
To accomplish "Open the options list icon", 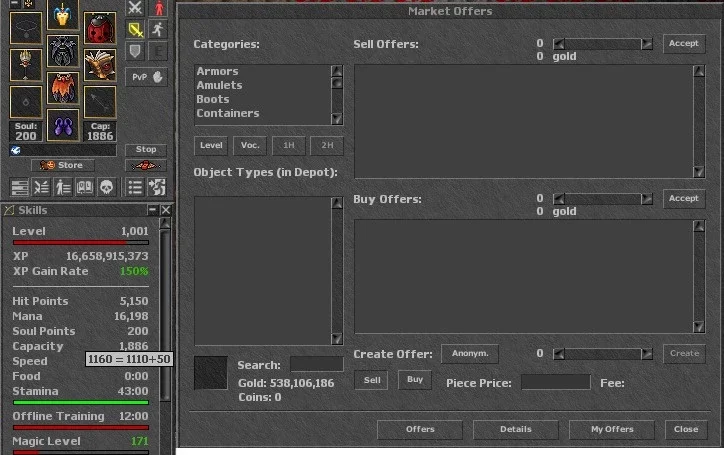I will [135, 187].
